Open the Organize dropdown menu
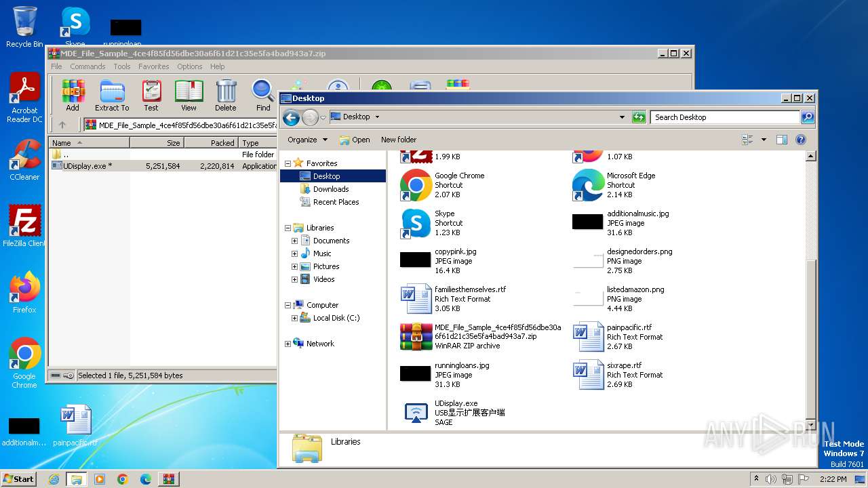Image resolution: width=868 pixels, height=488 pixels. click(307, 140)
